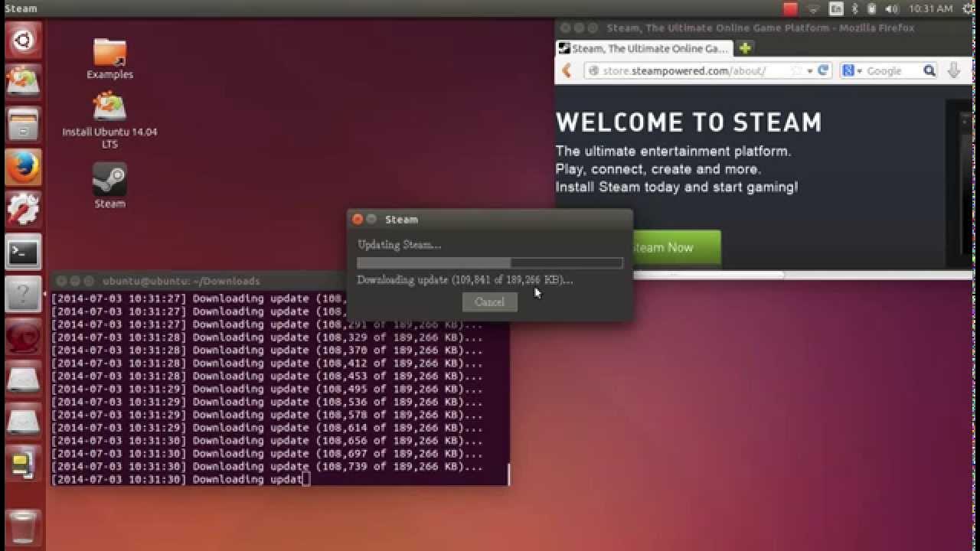Viewport: 980px width, 551px height.
Task: Expand the URL bar history dropdown arrow
Action: [810, 70]
